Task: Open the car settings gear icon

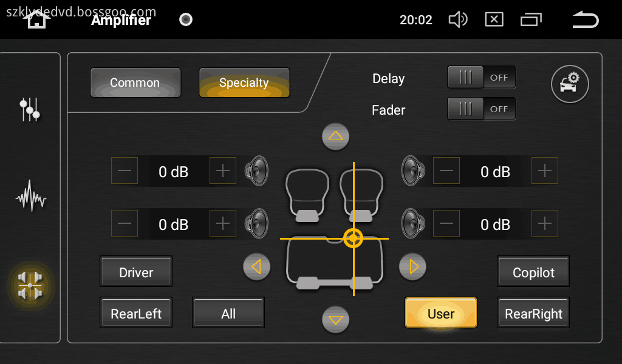Action: [570, 84]
